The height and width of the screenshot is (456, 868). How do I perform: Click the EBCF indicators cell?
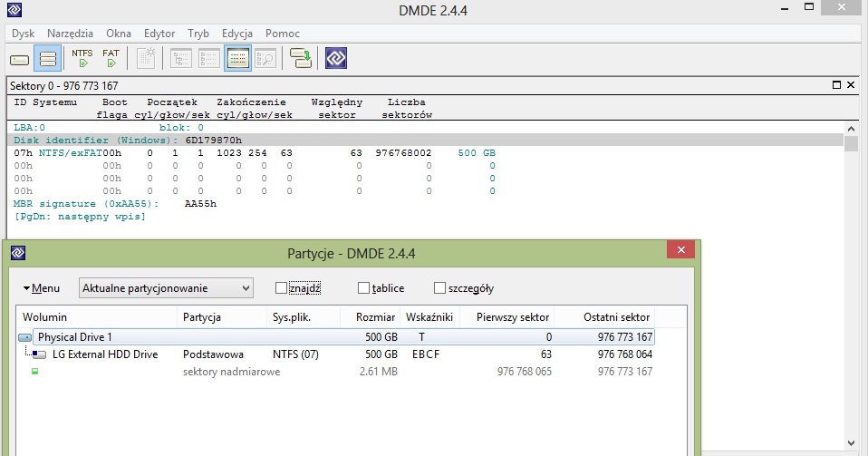426,354
